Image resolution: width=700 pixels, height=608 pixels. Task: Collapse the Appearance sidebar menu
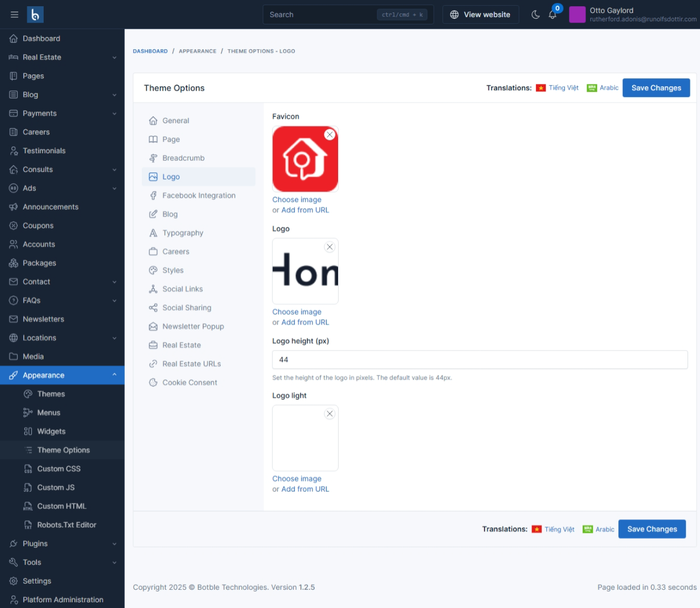62,375
